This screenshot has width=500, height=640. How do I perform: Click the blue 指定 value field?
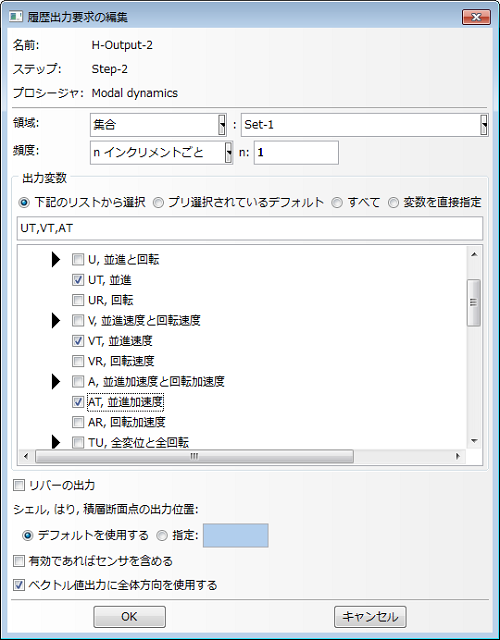point(236,536)
